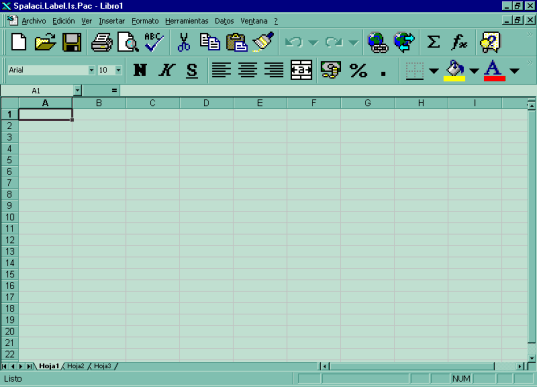Toggle underline with the S button
This screenshot has height=388, width=537.
pos(192,71)
